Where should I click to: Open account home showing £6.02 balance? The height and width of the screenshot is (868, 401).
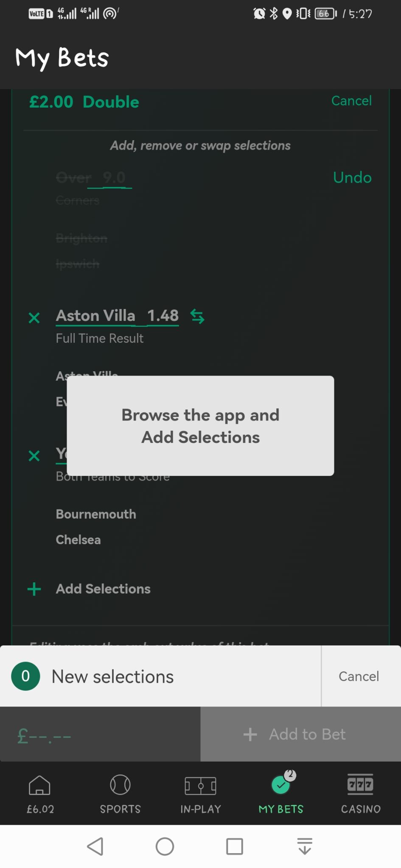(x=39, y=793)
